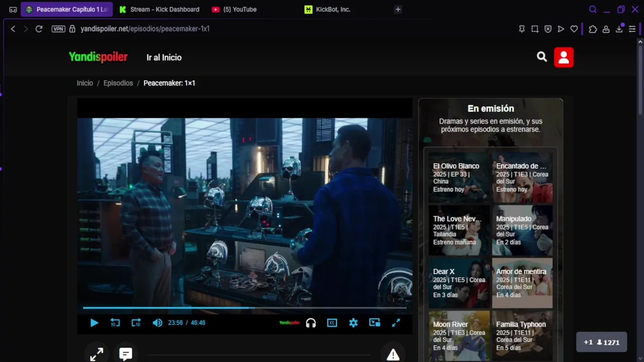Open 'Encantado de ...' series card
Image resolution: width=644 pixels, height=362 pixels.
click(x=522, y=177)
